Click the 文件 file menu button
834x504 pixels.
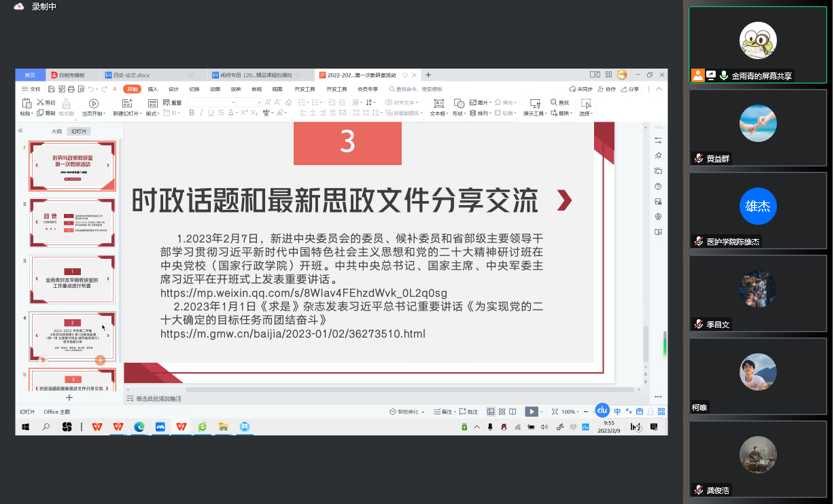click(31, 89)
